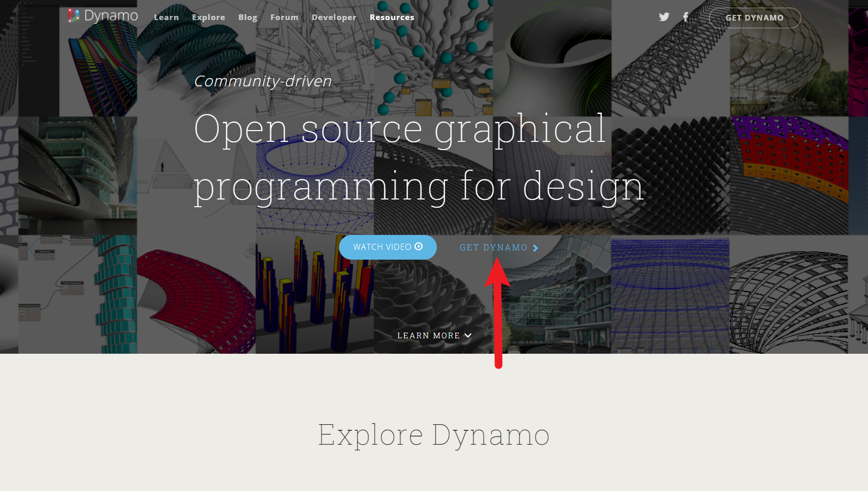The width and height of the screenshot is (868, 491).
Task: Click the 'Open source graphical' headline line
Action: (400, 130)
